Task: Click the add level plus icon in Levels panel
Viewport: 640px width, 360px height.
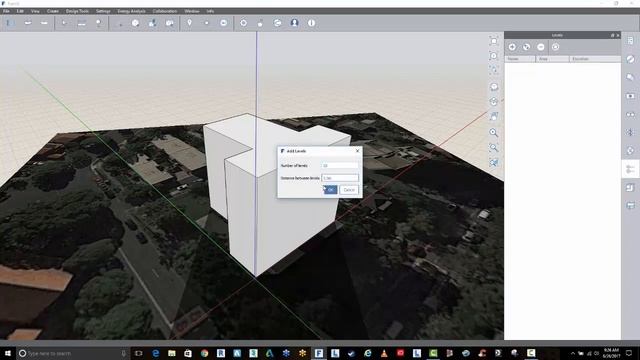Action: [x=512, y=47]
